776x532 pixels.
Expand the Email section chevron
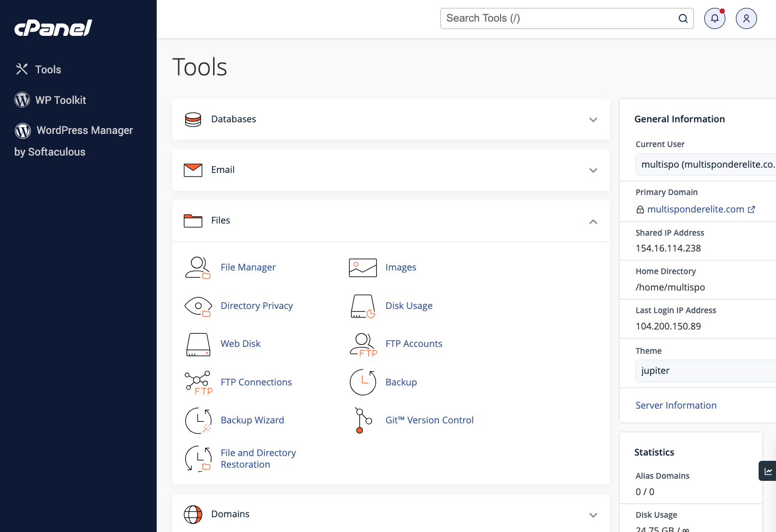(593, 170)
